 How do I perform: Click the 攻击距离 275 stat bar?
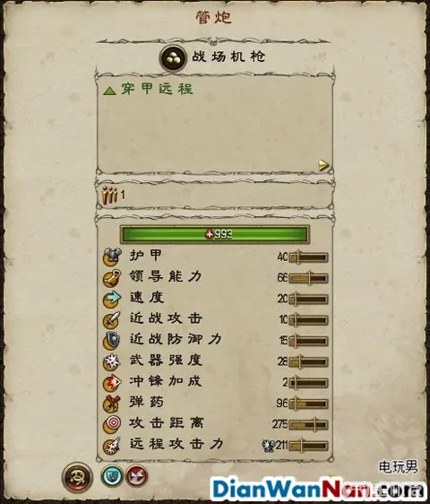coord(308,424)
